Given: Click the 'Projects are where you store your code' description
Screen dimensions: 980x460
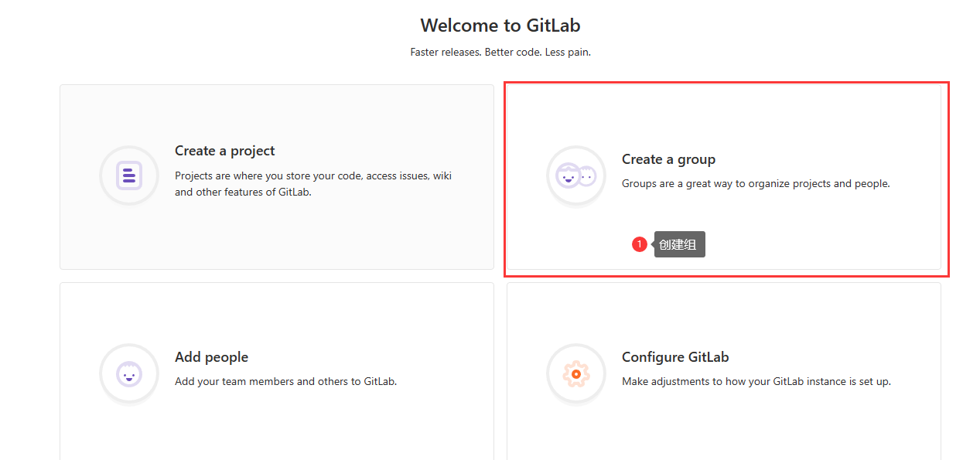Looking at the screenshot, I should (313, 184).
